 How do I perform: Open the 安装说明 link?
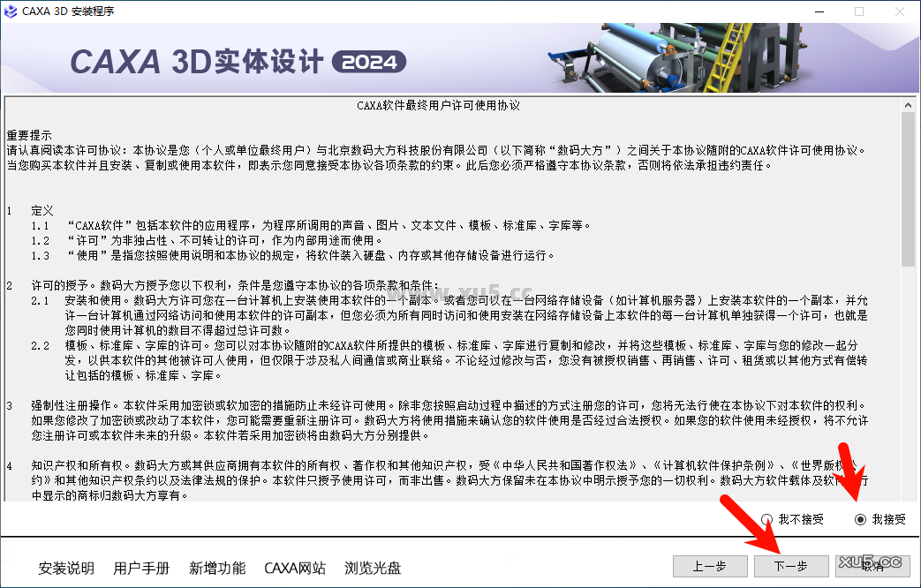[x=64, y=569]
